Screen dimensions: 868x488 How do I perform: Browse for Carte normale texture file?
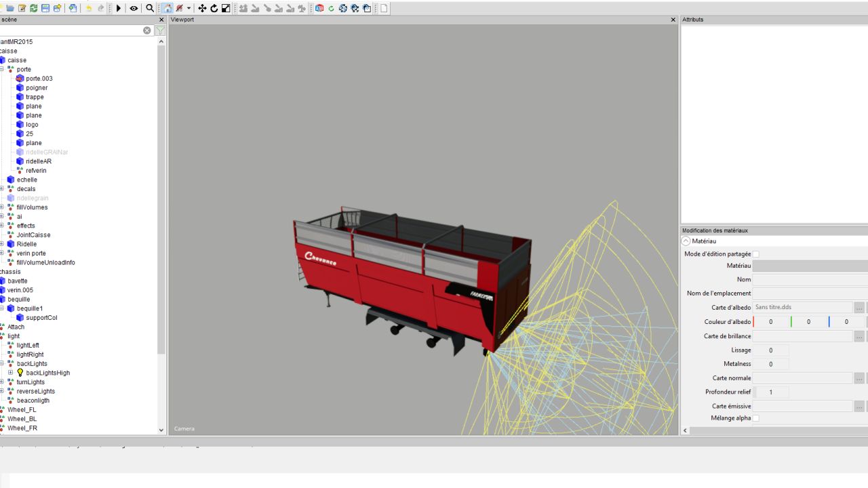pos(859,378)
